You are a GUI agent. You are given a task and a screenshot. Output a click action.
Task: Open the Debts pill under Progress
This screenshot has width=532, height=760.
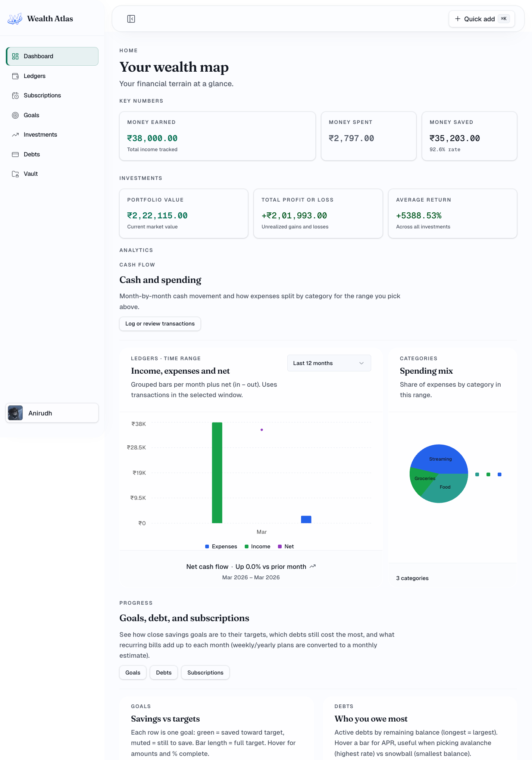[x=163, y=673]
